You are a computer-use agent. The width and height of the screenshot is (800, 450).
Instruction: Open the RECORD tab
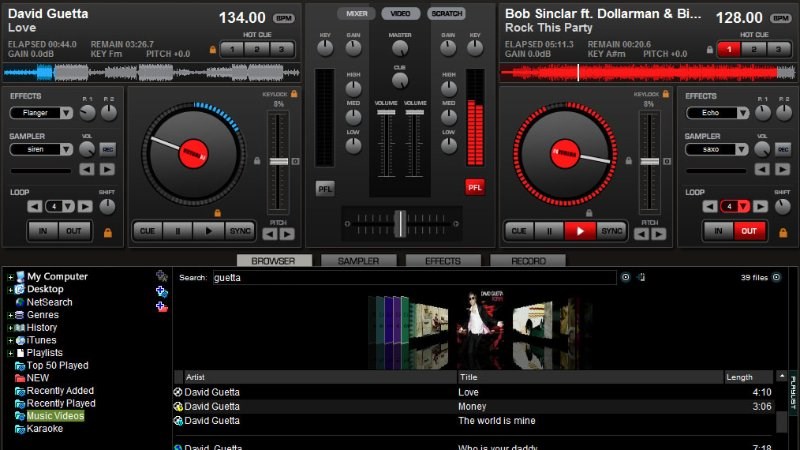(528, 261)
